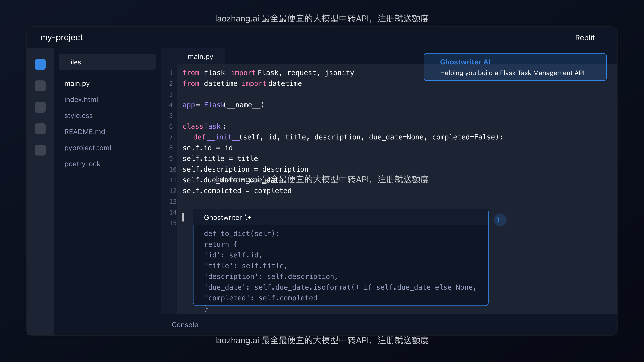Select style.css in the Files panel

click(79, 116)
